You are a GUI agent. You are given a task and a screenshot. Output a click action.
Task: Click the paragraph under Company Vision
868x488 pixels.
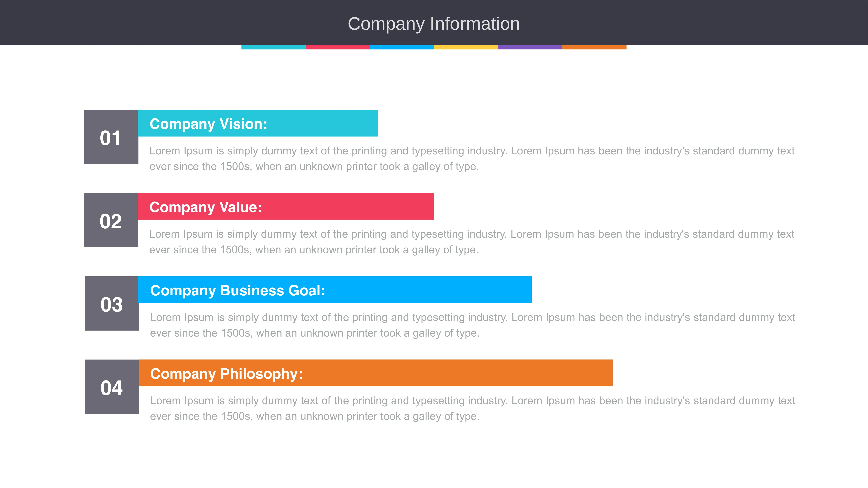[472, 159]
